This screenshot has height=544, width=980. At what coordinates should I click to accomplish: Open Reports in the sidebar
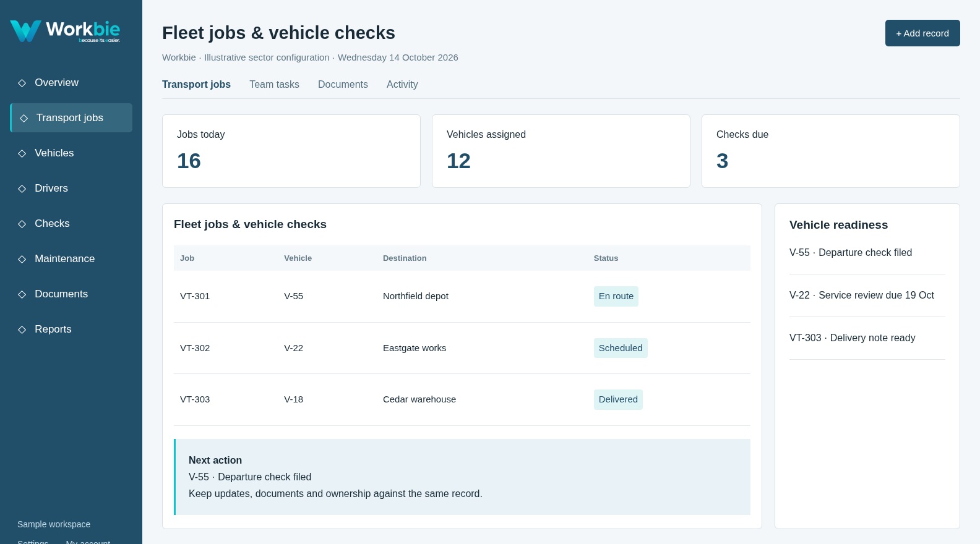tap(71, 329)
